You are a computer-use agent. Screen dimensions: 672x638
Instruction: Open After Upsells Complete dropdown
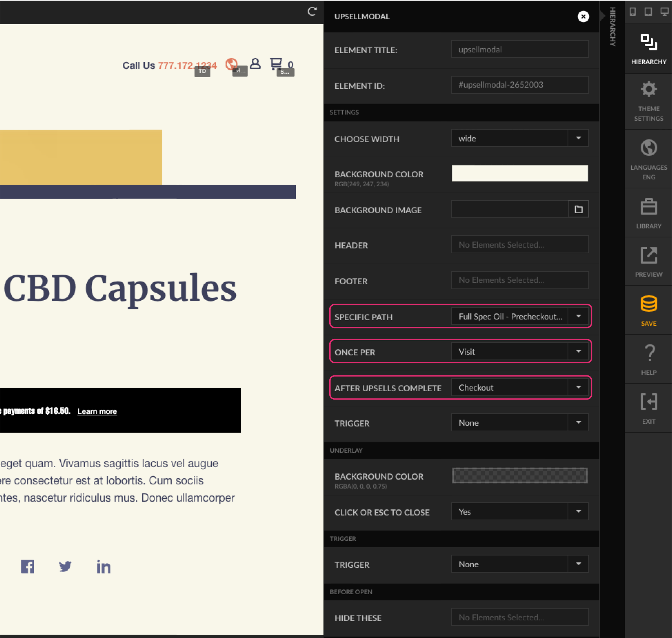click(520, 387)
